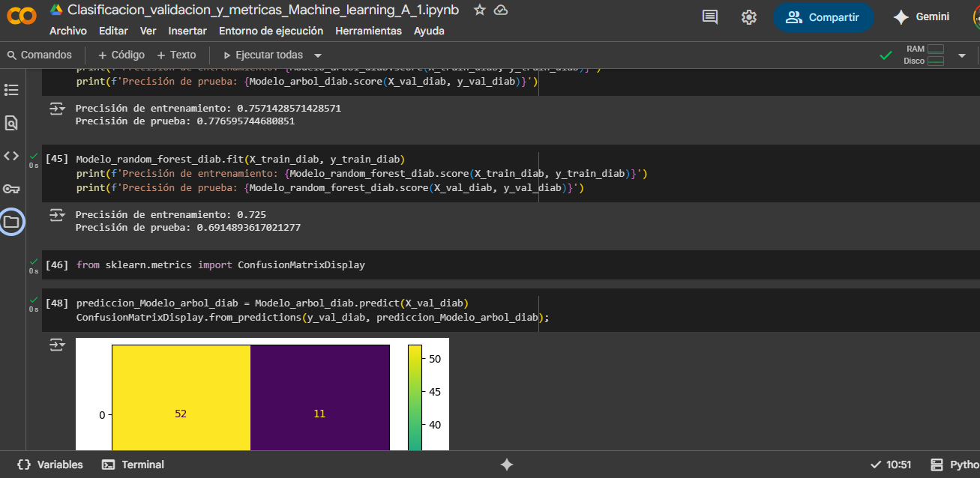980x478 pixels.
Task: Open the Archivo menu
Action: click(x=68, y=31)
